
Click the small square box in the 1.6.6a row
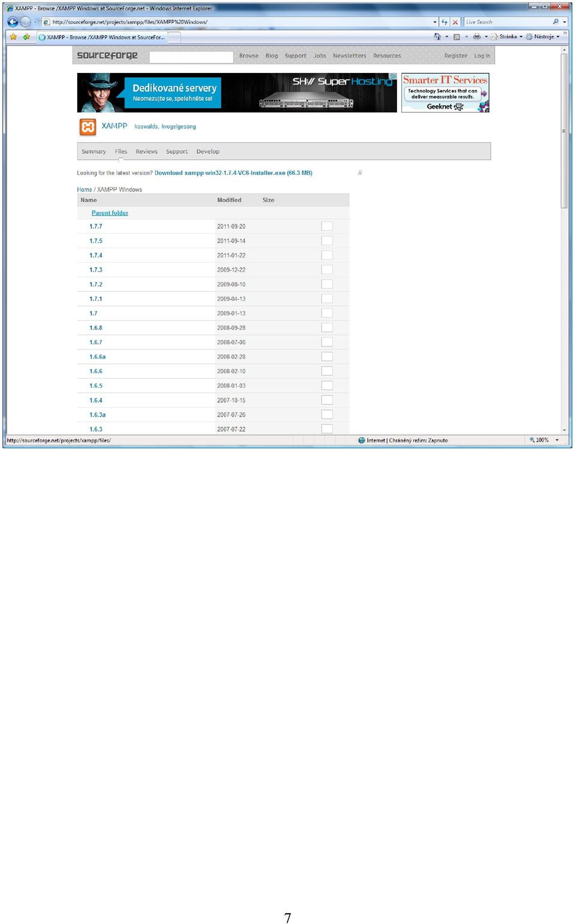(327, 357)
